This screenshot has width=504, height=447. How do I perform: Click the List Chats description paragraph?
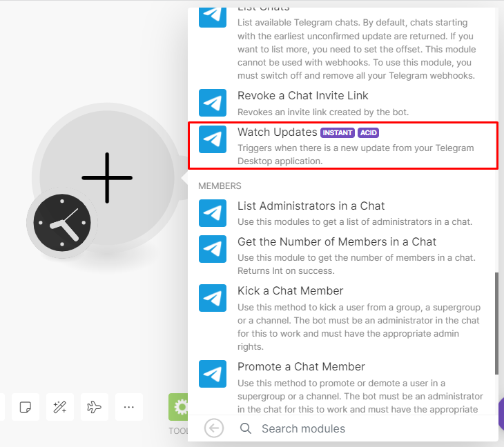click(x=357, y=49)
